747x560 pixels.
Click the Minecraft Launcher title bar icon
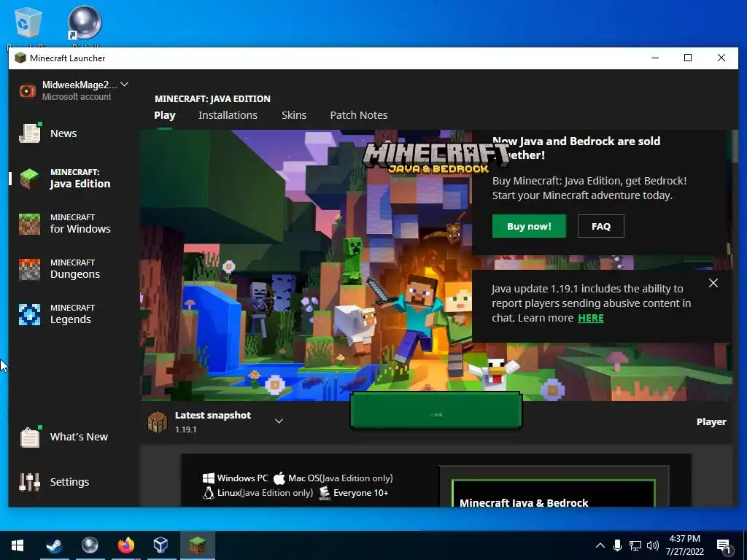20,58
